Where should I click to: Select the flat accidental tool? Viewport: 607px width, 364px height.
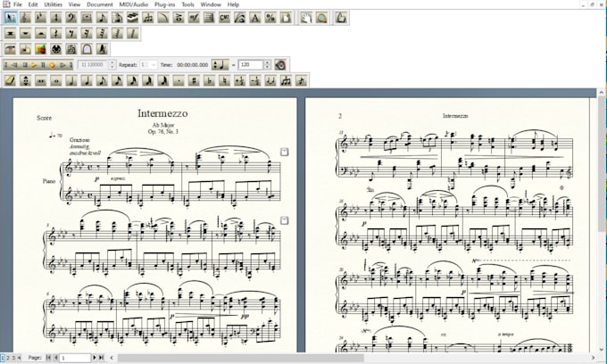click(209, 80)
